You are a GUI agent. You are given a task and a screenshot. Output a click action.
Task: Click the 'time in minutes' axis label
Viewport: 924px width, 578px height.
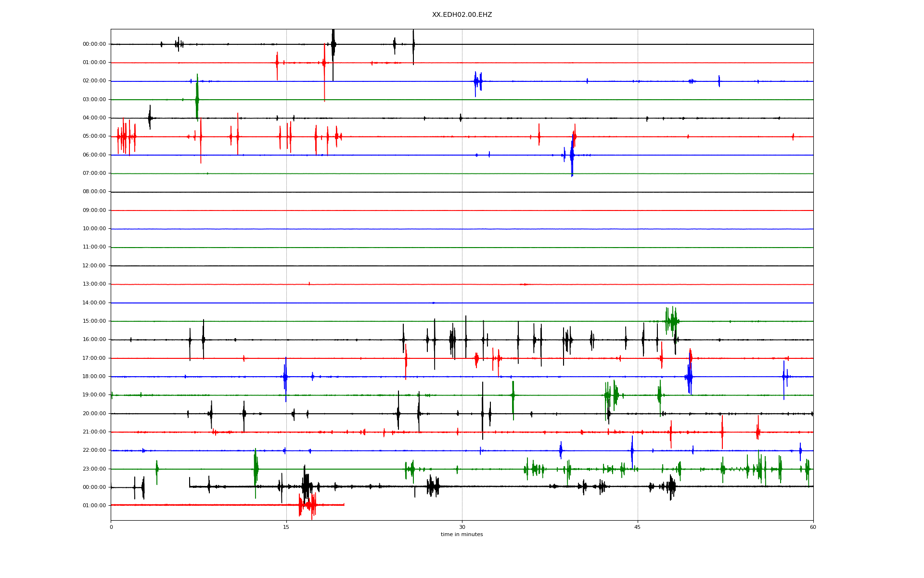(x=462, y=534)
